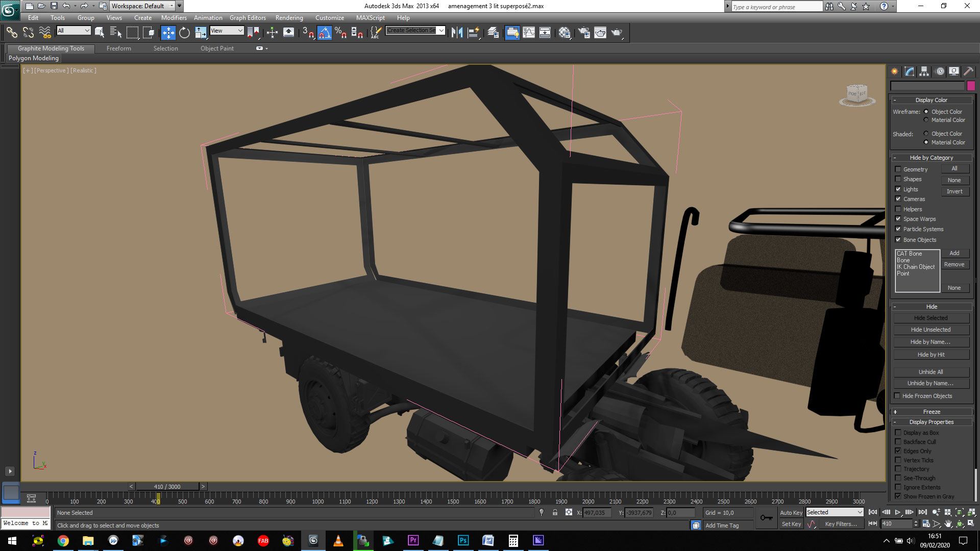Screen dimensions: 980x551
Task: Open the selection filter All dropdown
Action: click(73, 31)
